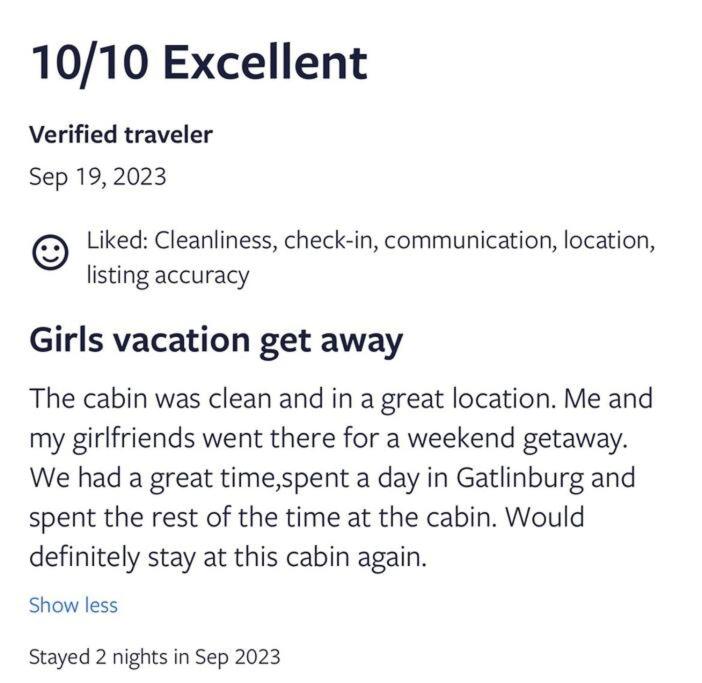This screenshot has height=683, width=702.
Task: Click the final line definitely stay at this cabin again
Action: (228, 558)
